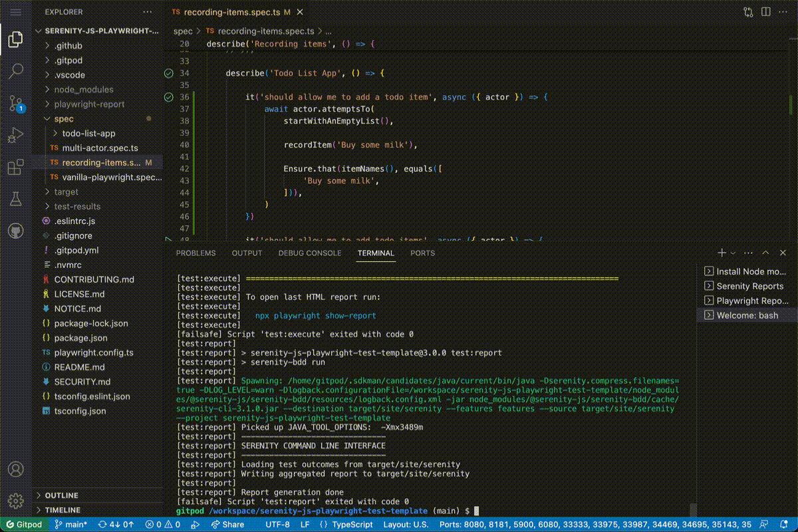Click the test status marker beside line 34

pos(168,73)
